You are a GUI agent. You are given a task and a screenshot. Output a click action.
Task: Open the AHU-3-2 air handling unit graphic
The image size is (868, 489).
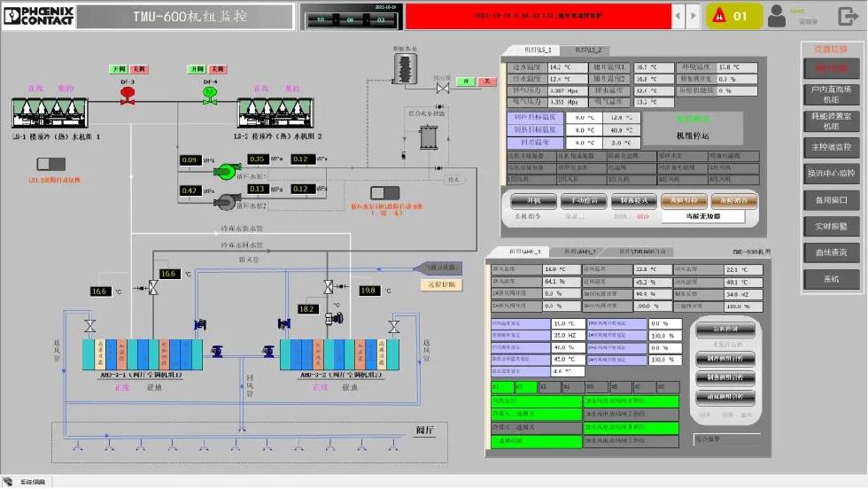(x=339, y=354)
